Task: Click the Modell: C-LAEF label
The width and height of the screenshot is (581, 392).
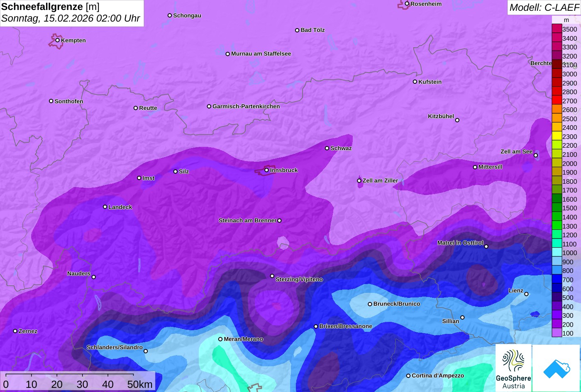Action: coord(544,7)
